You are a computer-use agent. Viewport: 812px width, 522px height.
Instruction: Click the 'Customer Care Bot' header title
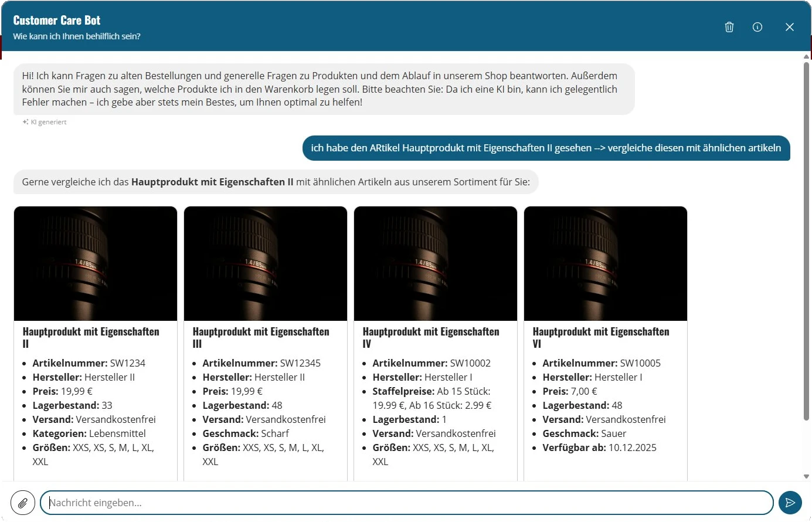(x=56, y=19)
